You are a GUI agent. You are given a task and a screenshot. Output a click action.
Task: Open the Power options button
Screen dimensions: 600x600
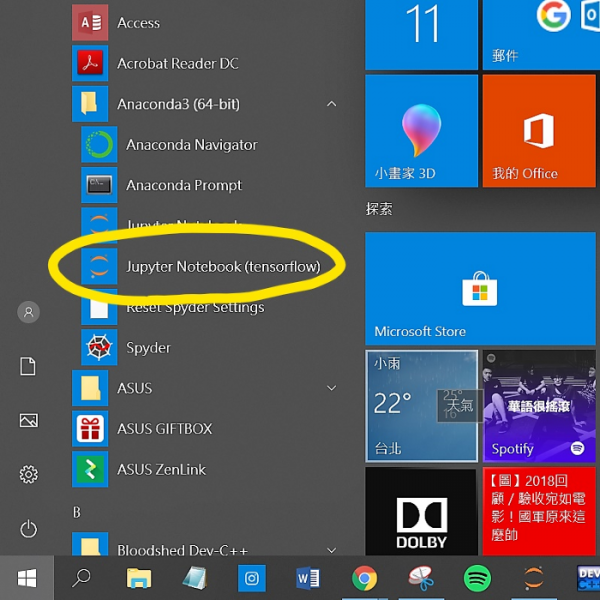[28, 528]
